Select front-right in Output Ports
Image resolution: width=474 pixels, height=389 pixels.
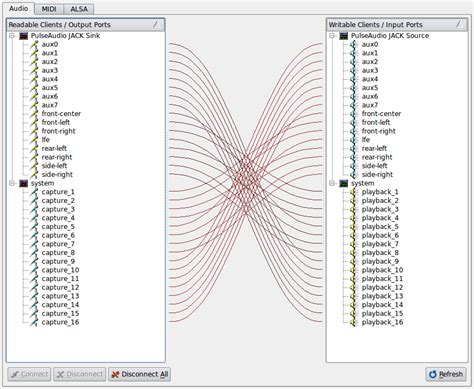pyautogui.click(x=58, y=131)
